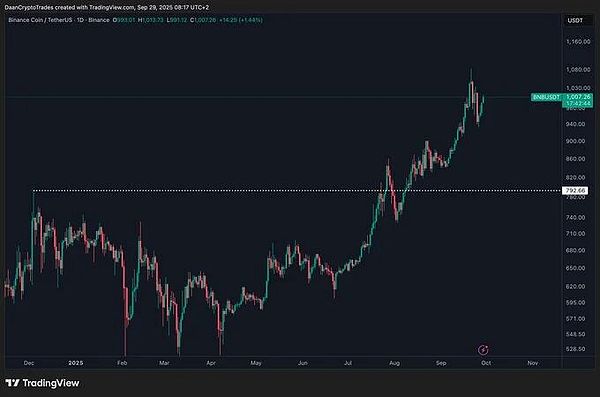Select the Nov label on the time axis
Image resolution: width=600 pixels, height=397 pixels.
point(533,363)
